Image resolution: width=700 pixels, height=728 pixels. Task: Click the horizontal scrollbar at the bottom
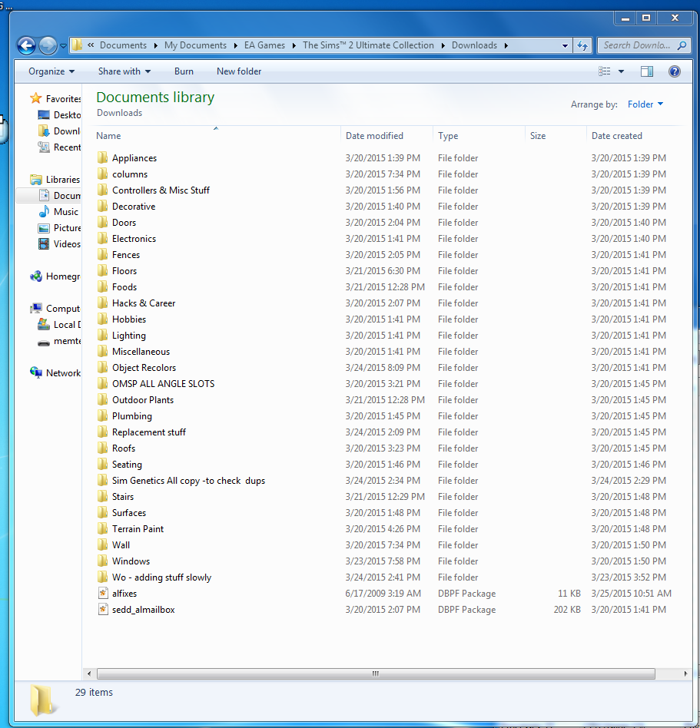375,674
